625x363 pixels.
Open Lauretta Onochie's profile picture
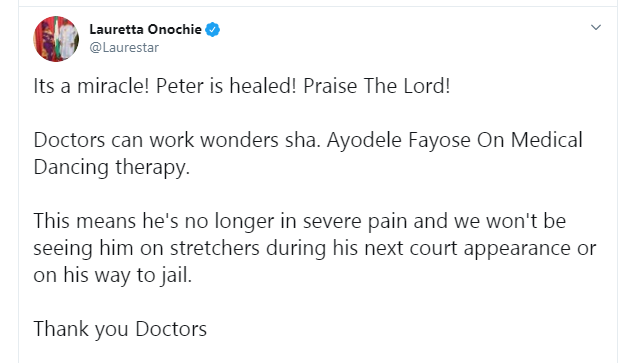56,39
